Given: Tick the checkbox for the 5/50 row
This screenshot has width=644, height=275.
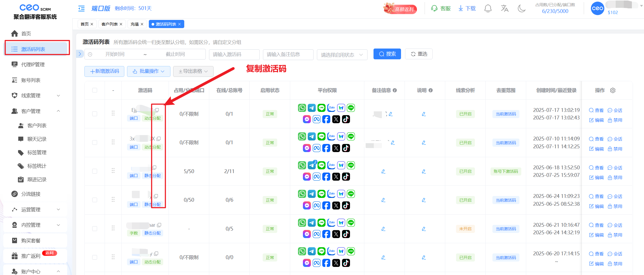Looking at the screenshot, I should [95, 171].
